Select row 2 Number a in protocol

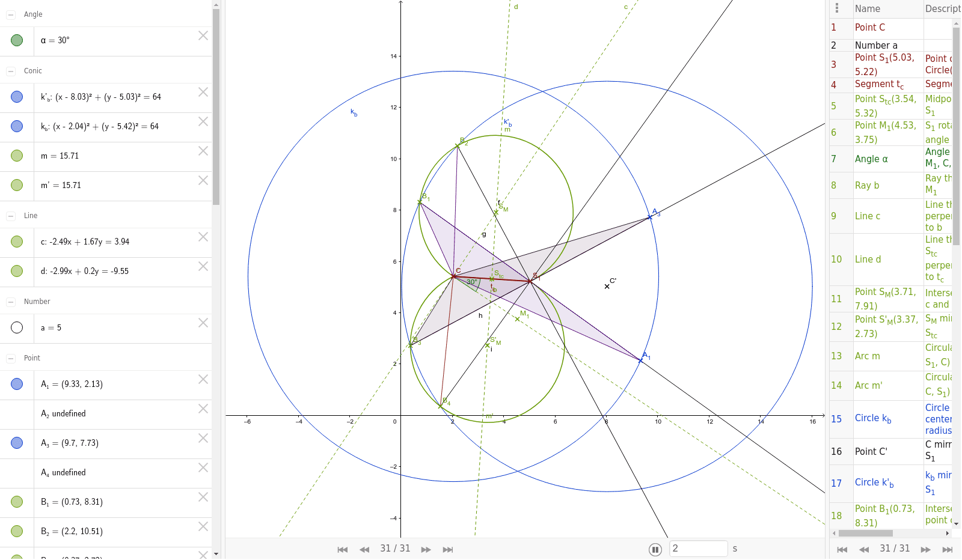[x=891, y=46]
